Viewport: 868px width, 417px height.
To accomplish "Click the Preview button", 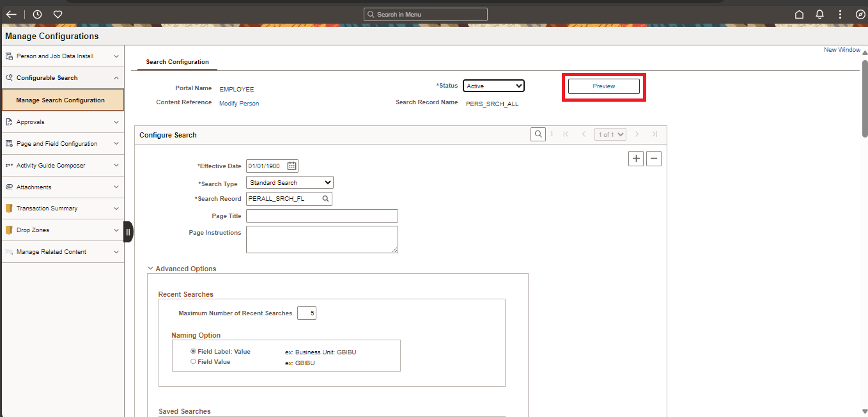I will pyautogui.click(x=603, y=86).
